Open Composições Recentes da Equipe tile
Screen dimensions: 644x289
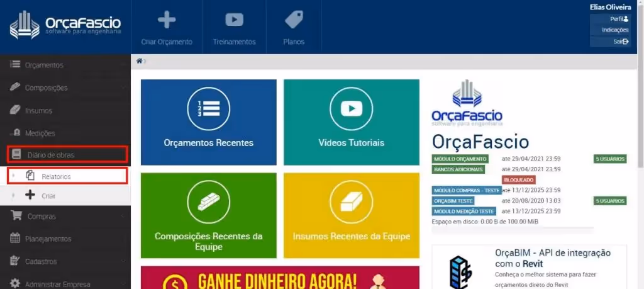[209, 215]
